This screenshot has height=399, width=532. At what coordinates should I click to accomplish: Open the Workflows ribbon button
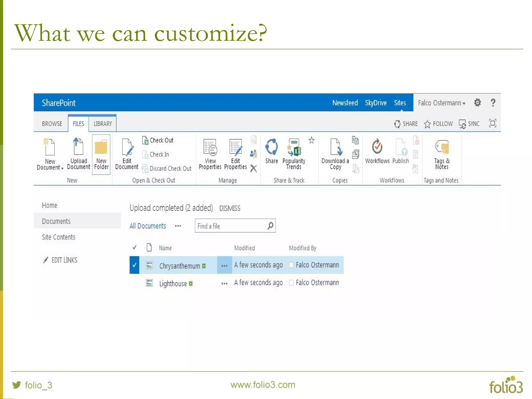377,151
